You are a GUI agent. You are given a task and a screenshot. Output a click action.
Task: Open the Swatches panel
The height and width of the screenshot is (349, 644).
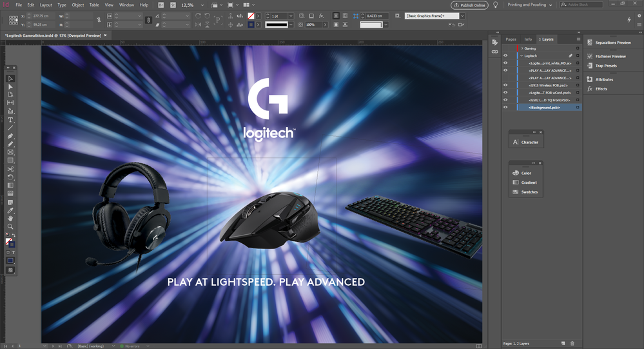pos(525,192)
